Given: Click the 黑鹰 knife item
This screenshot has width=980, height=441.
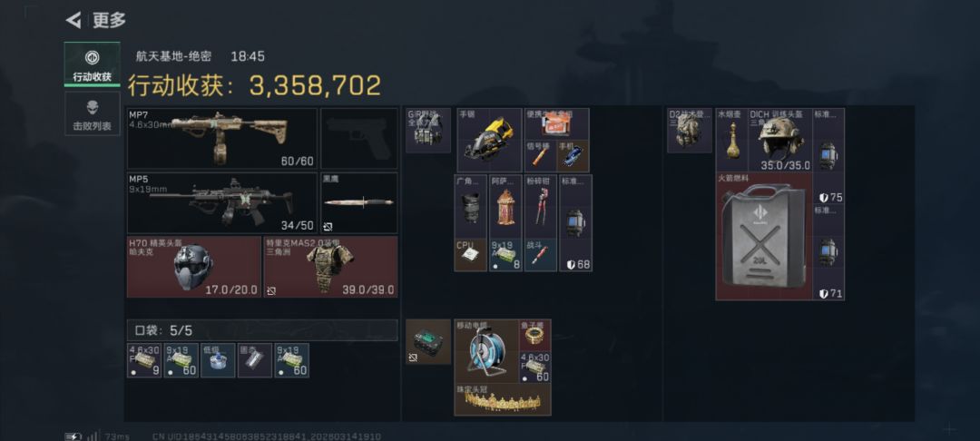Looking at the screenshot, I should (x=358, y=203).
